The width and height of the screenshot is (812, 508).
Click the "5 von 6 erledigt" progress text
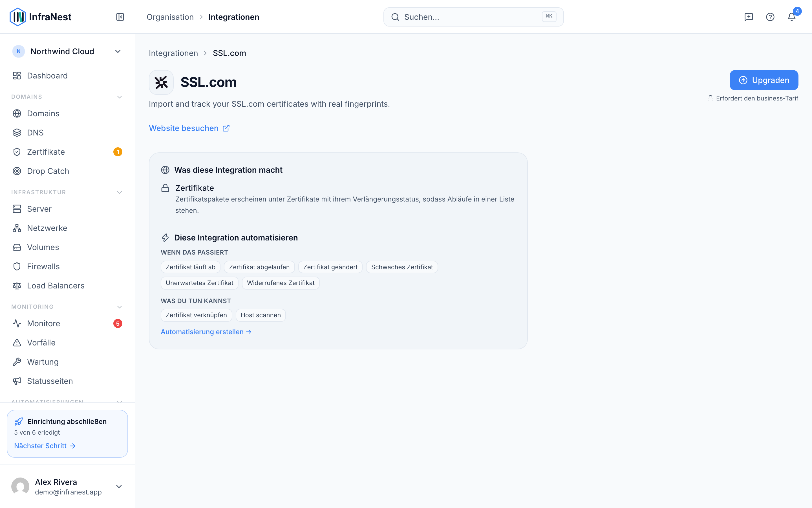(x=37, y=432)
